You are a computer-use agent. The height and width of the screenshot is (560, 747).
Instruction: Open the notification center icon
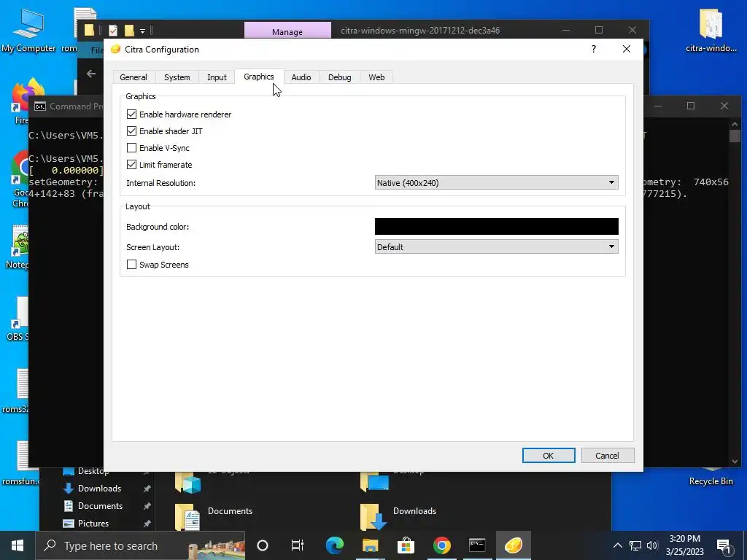(724, 546)
